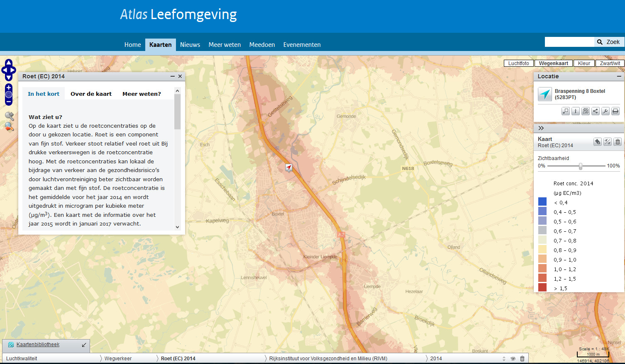Click the < 0,4 blue legend swatch

click(542, 201)
